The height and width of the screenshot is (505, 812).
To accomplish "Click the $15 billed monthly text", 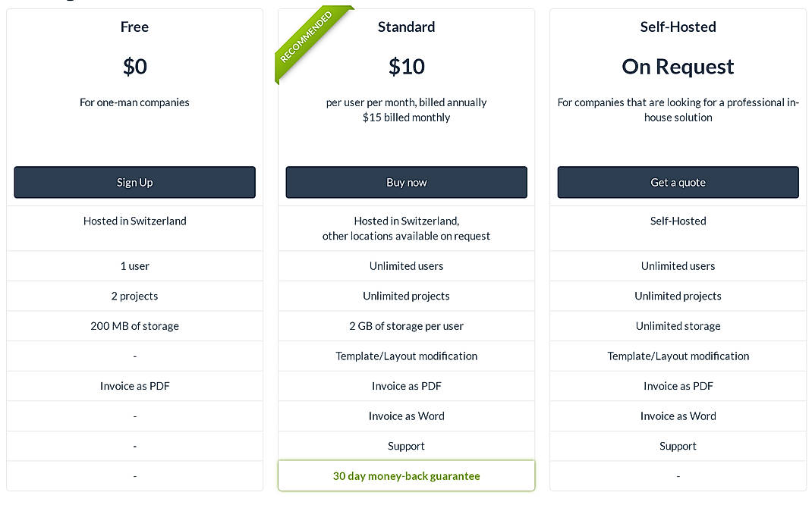I will [406, 117].
